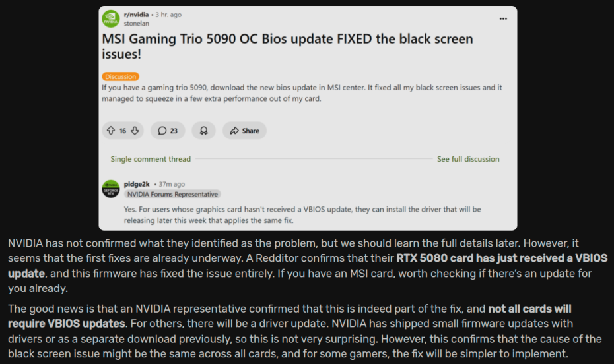Share the Reddit post

pyautogui.click(x=245, y=131)
